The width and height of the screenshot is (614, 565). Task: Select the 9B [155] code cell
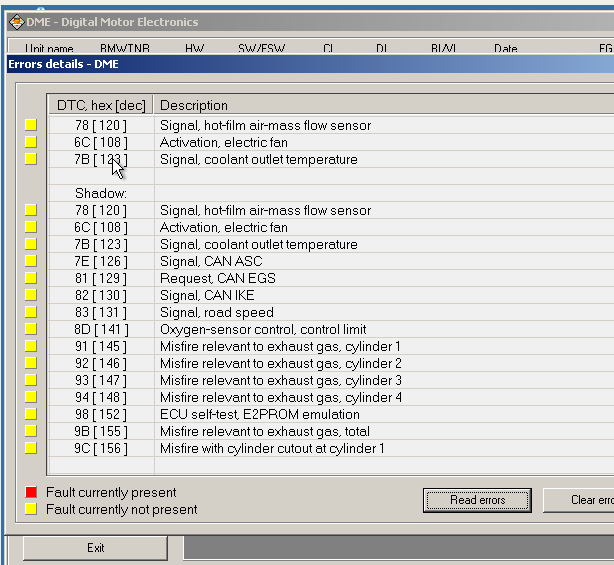point(101,431)
